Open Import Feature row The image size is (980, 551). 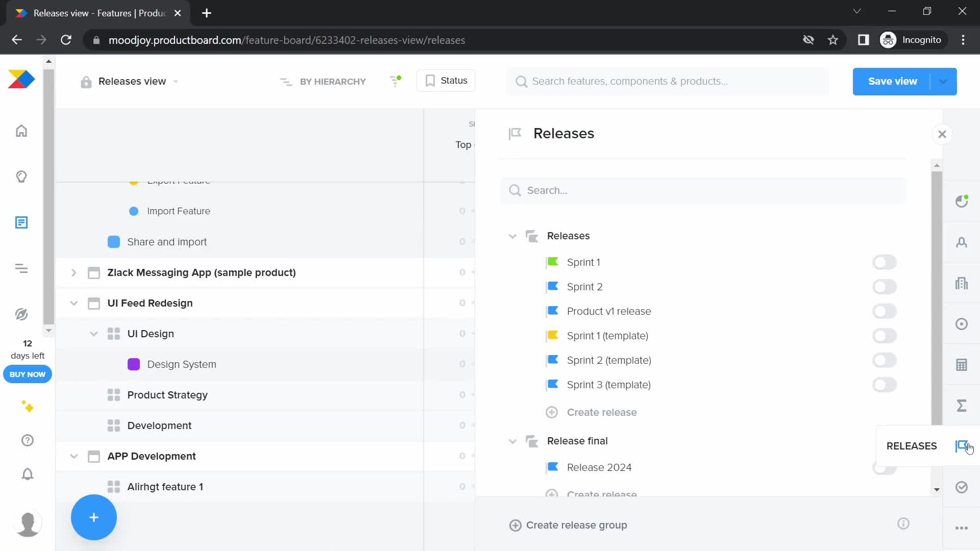(179, 211)
